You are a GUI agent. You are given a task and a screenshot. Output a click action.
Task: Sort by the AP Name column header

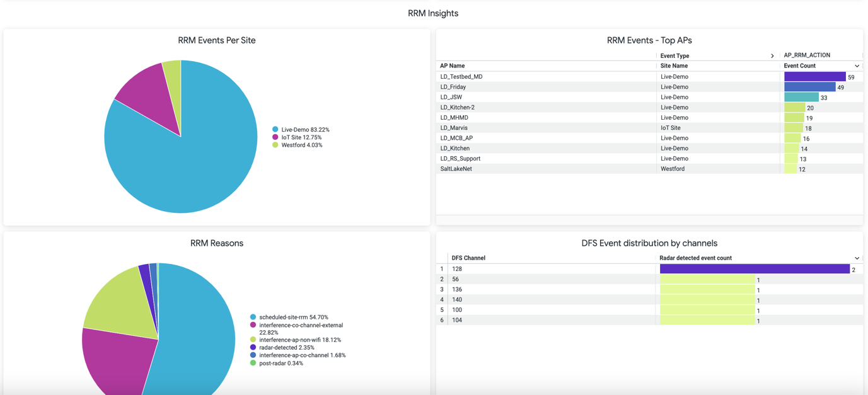tap(453, 66)
